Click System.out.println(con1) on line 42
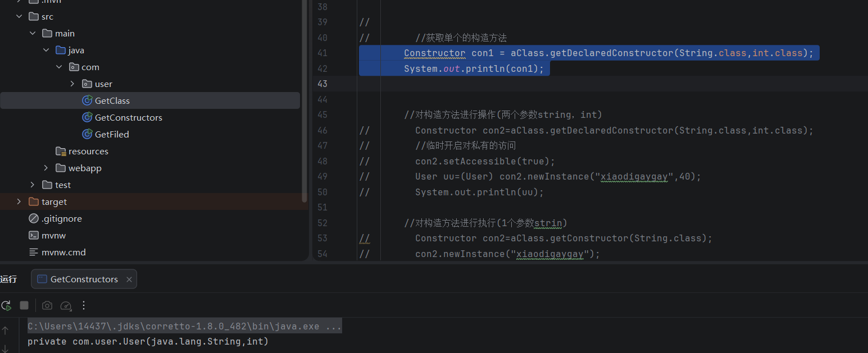This screenshot has width=868, height=353. click(x=474, y=69)
